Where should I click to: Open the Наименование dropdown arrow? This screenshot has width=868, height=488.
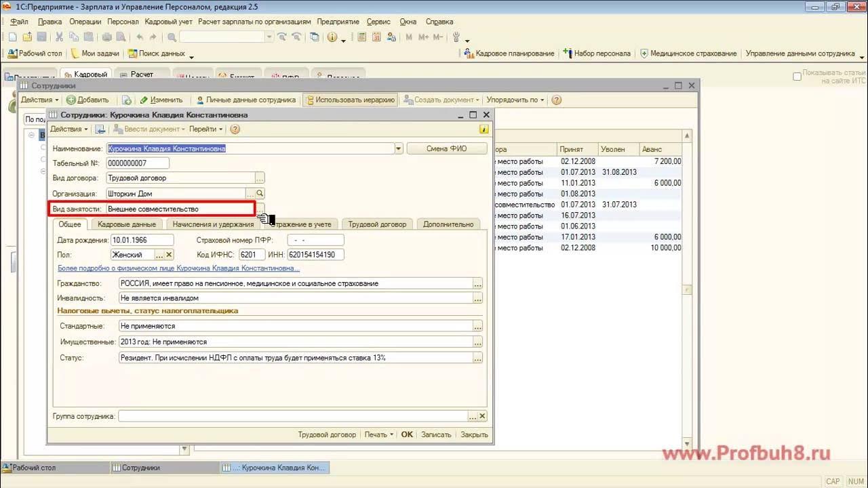pyautogui.click(x=399, y=148)
